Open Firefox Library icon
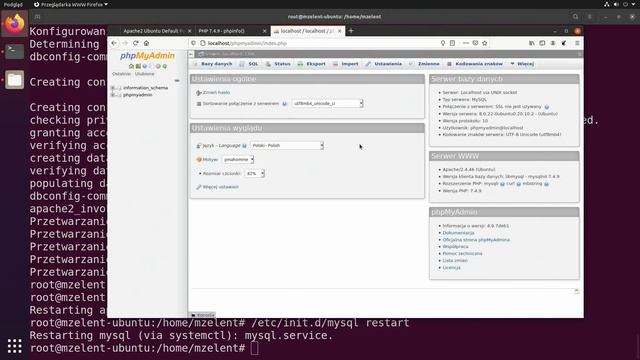 (531, 43)
